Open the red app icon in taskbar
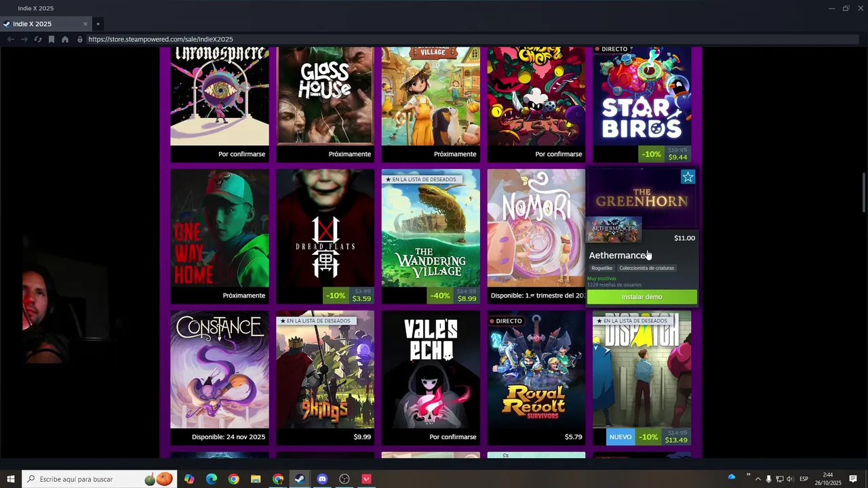868x488 pixels. (x=367, y=479)
